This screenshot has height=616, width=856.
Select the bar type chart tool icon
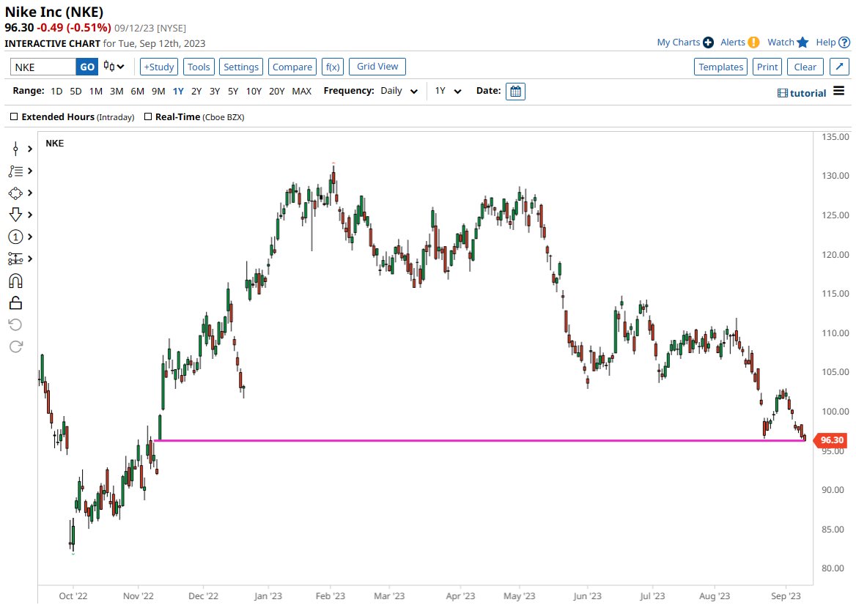(x=15, y=149)
